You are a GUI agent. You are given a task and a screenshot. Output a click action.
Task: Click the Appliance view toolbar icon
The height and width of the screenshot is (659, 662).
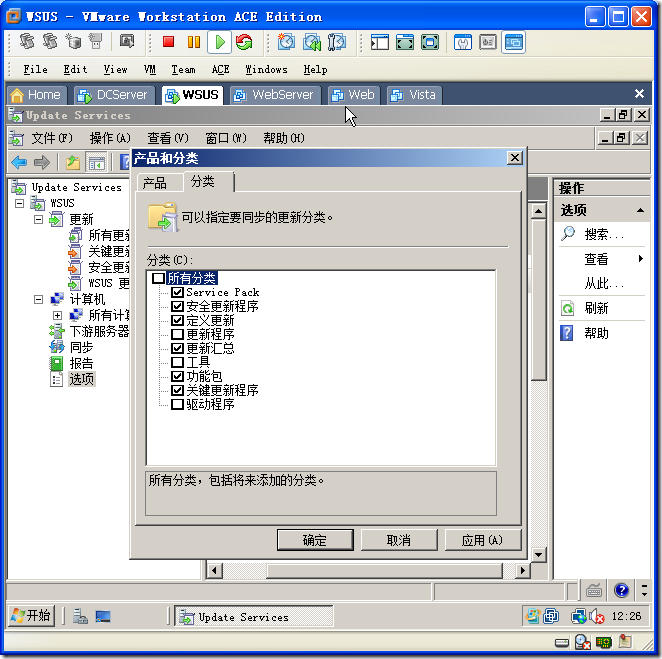click(488, 42)
